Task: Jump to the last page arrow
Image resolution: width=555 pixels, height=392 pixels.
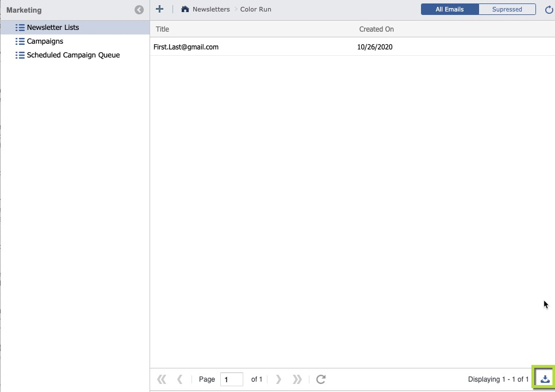Action: point(297,379)
